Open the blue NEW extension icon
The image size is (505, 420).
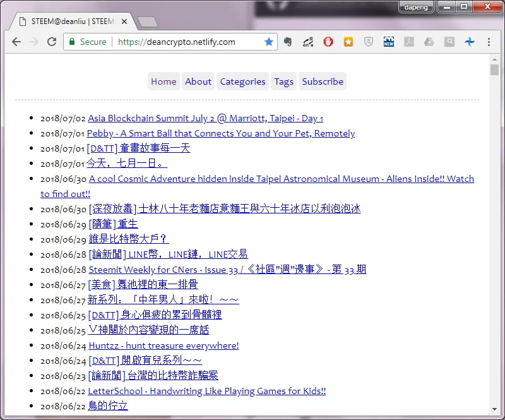389,42
